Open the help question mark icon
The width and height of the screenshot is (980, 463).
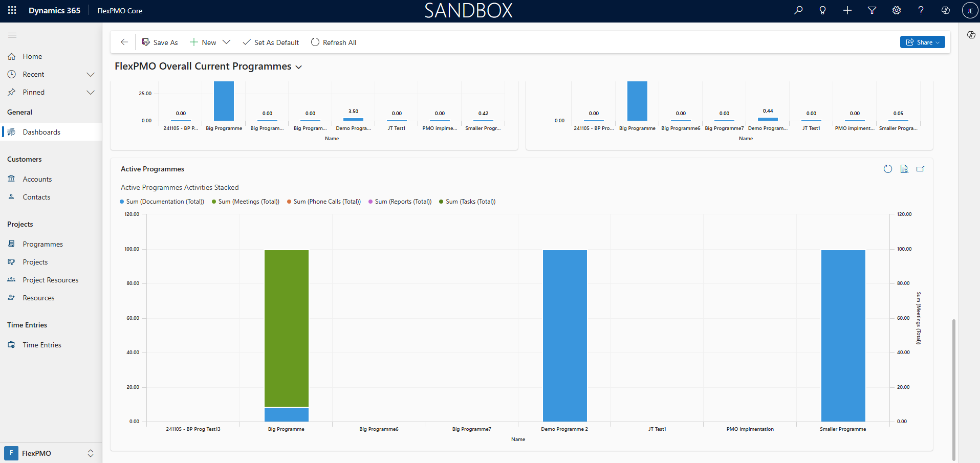pyautogui.click(x=921, y=10)
